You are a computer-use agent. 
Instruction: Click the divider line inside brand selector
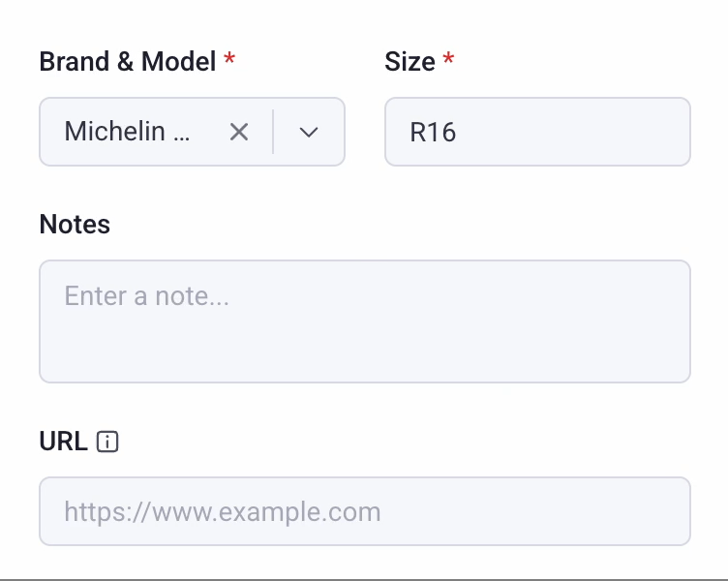click(x=273, y=132)
